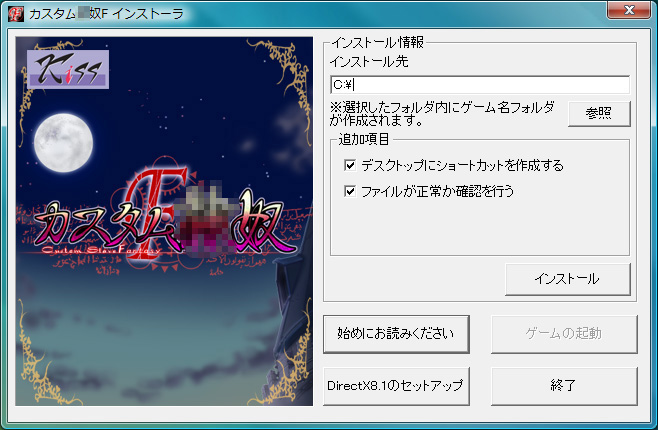Click the note about ゲーム名フォルダ creation
Image resolution: width=658 pixels, height=430 pixels.
(x=442, y=114)
